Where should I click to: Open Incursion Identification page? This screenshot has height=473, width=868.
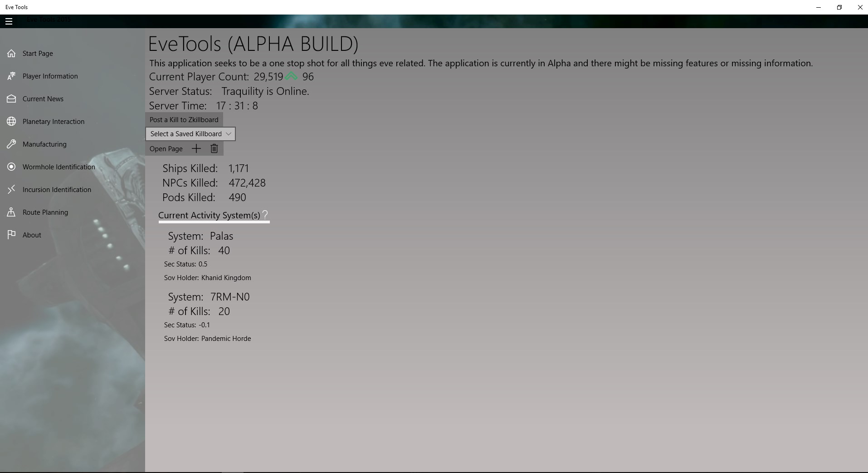57,190
